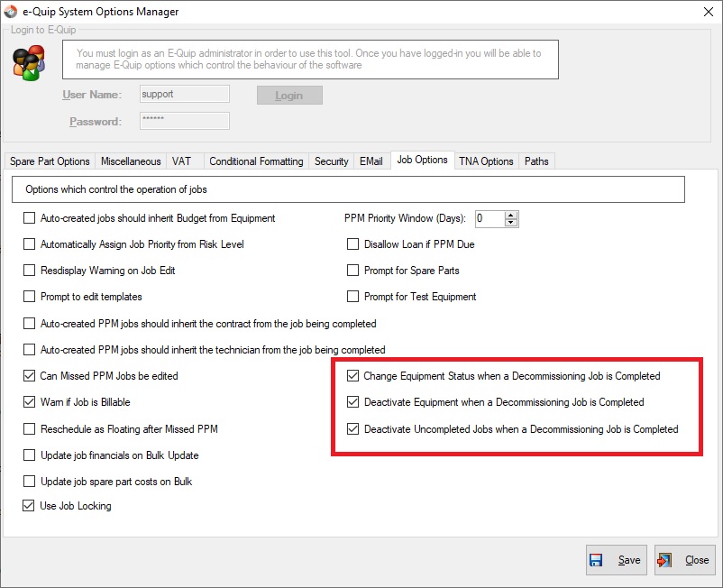Tick Automatically Assign Job Priority from Risk Level

pyautogui.click(x=29, y=244)
